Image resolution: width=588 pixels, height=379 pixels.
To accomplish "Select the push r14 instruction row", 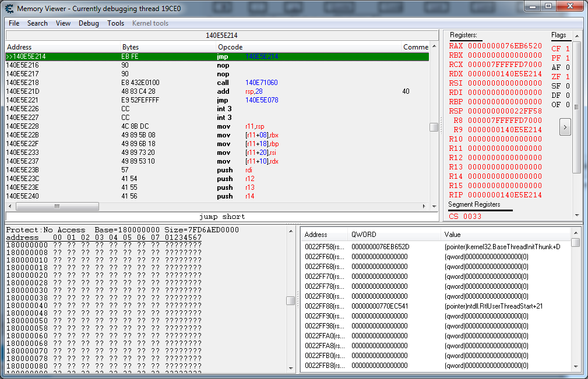I will (x=217, y=196).
